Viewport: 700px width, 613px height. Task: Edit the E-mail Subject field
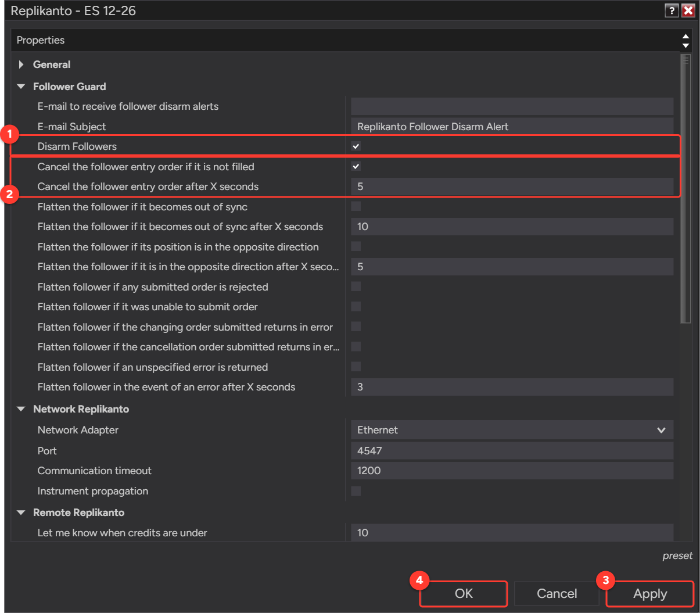click(x=512, y=127)
